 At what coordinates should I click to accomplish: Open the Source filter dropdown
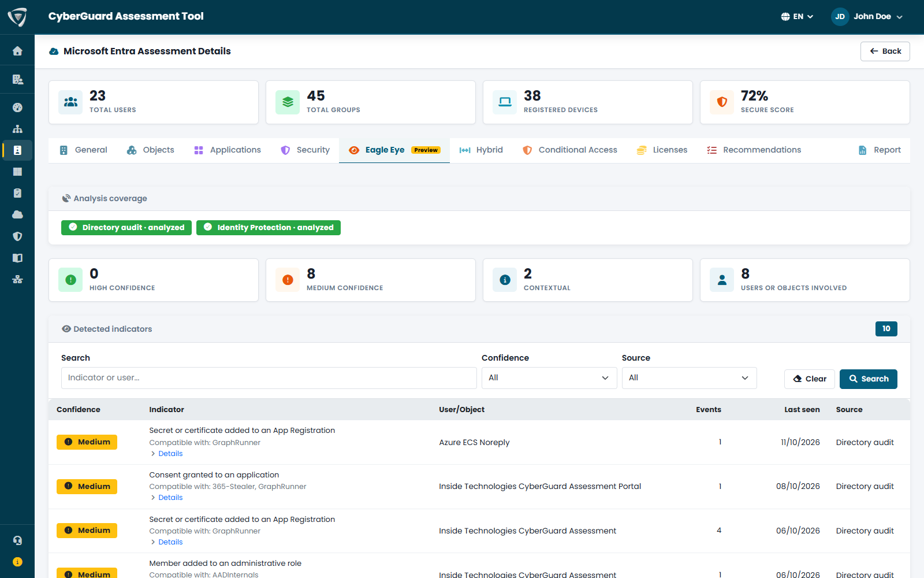689,378
